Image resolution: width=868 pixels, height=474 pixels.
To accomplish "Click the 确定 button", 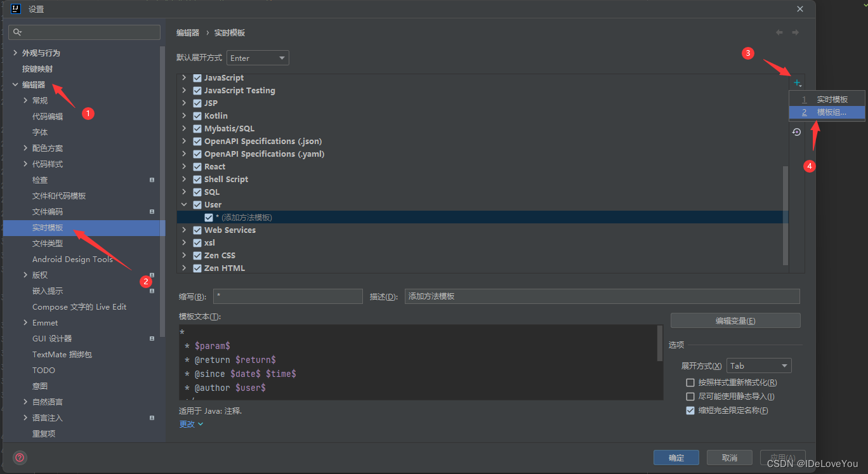I will pyautogui.click(x=676, y=458).
